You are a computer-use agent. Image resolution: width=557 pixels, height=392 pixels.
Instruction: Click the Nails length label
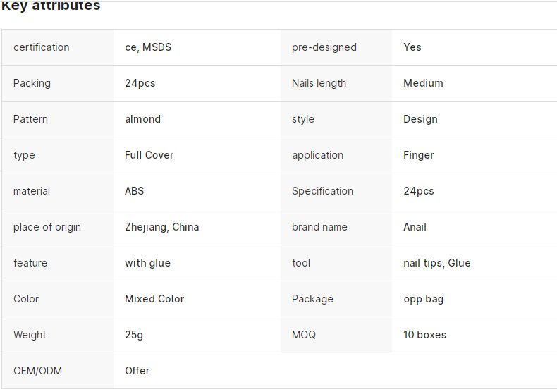point(319,83)
